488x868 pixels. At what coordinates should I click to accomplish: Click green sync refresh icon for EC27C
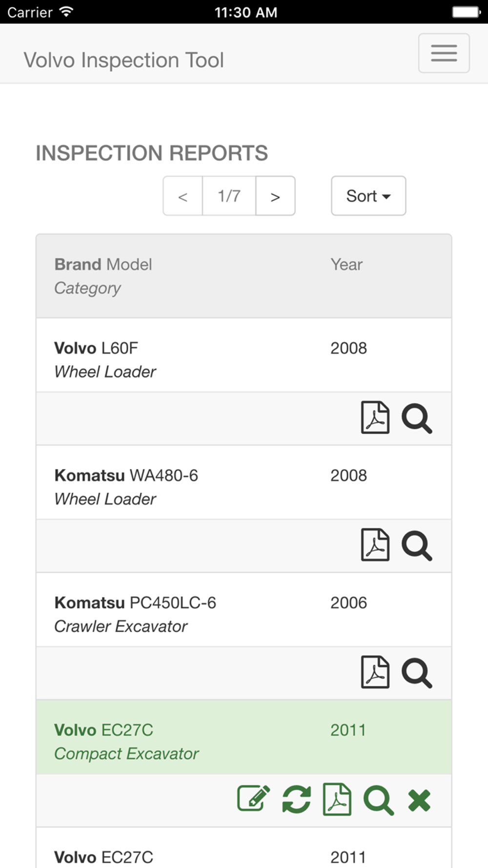(297, 800)
